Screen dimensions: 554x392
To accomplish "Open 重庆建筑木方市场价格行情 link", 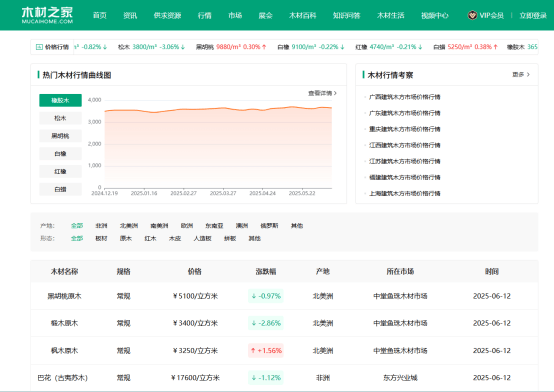I will pos(405,129).
